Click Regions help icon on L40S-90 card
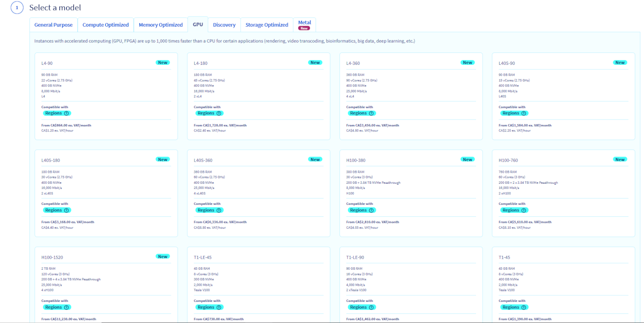 pyautogui.click(x=523, y=113)
